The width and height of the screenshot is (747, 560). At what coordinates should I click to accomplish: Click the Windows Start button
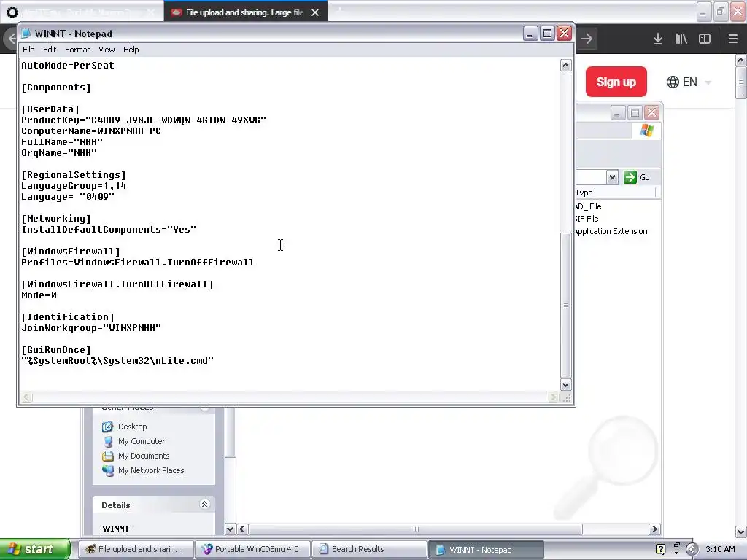coord(34,549)
